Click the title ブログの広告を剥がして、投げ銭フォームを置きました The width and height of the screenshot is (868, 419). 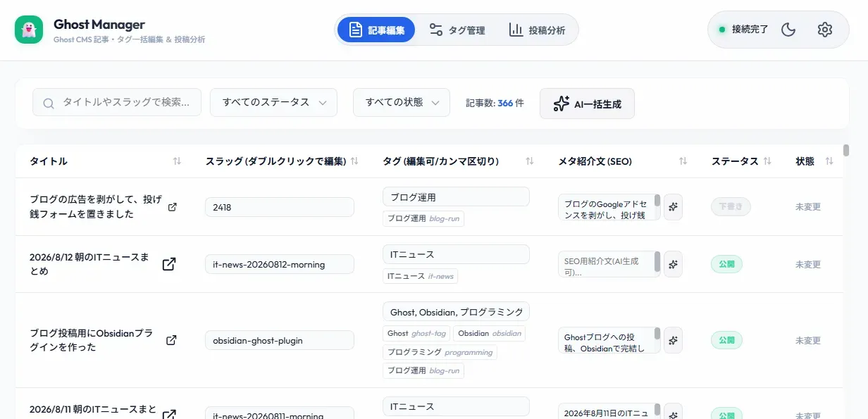[x=96, y=207]
